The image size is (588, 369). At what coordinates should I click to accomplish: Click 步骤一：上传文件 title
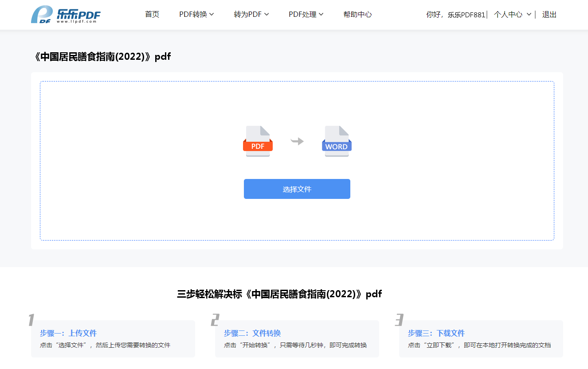tap(68, 333)
